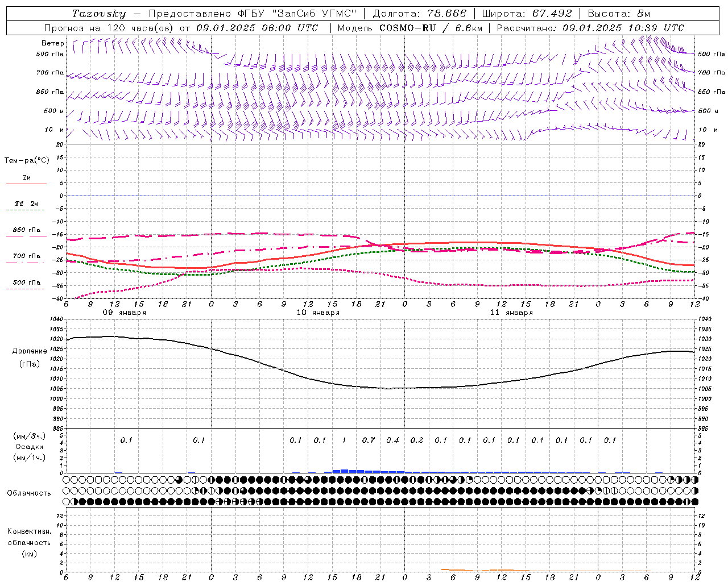Click the Широта: 67.492 value
The image size is (728, 582).
pos(527,14)
